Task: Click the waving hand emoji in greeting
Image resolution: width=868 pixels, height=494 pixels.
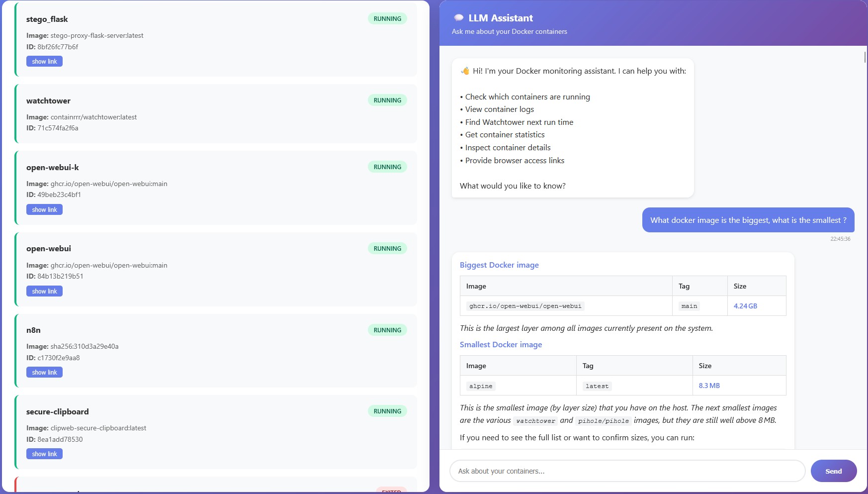Action: coord(465,71)
